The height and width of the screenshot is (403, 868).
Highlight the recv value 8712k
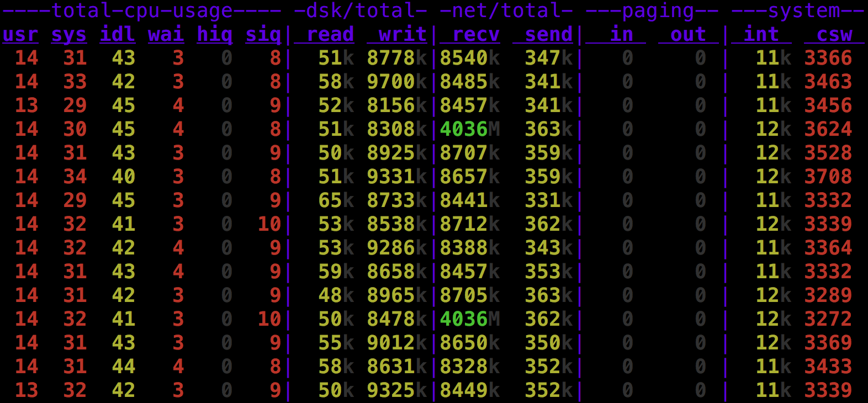click(x=470, y=224)
